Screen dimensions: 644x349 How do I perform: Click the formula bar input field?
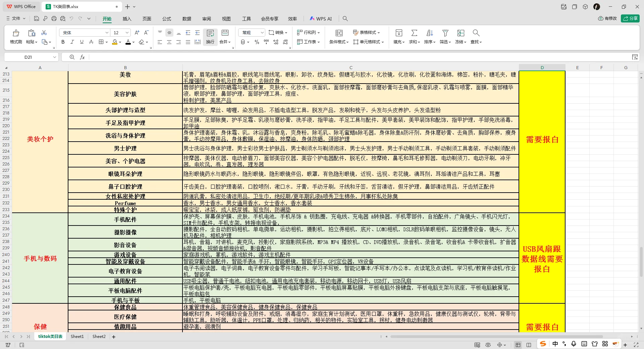coord(360,57)
